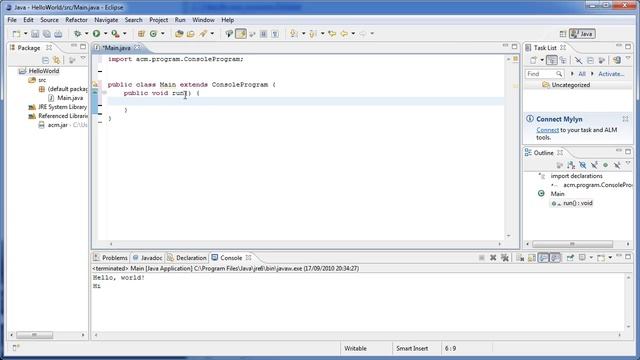
Task: Switch to the Javadoc tab
Action: [x=147, y=258]
